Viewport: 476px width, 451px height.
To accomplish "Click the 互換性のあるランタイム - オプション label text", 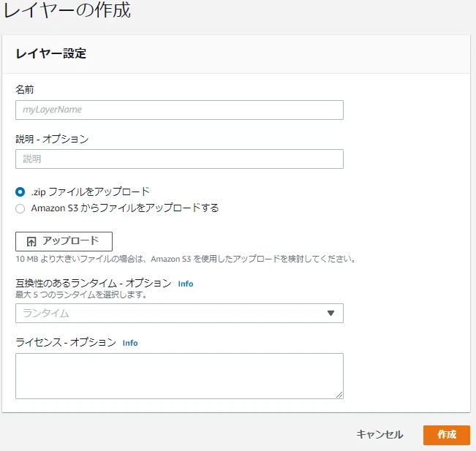I will pos(94,283).
